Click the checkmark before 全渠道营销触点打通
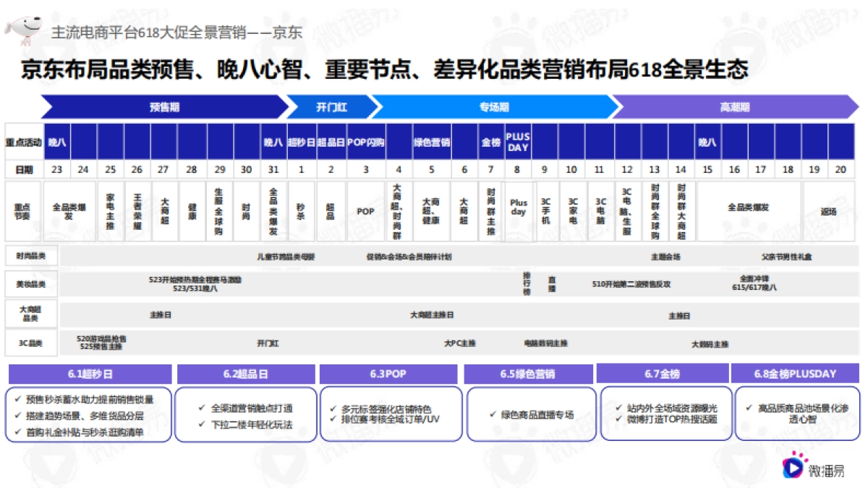Screen dimensions: 868x488 [x=203, y=406]
